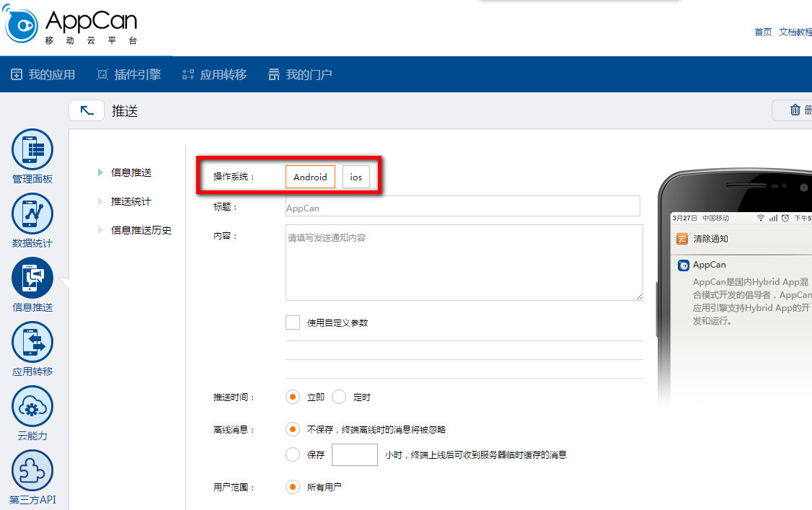Image resolution: width=812 pixels, height=510 pixels.
Task: Select 所有用户 user range radio
Action: point(293,487)
